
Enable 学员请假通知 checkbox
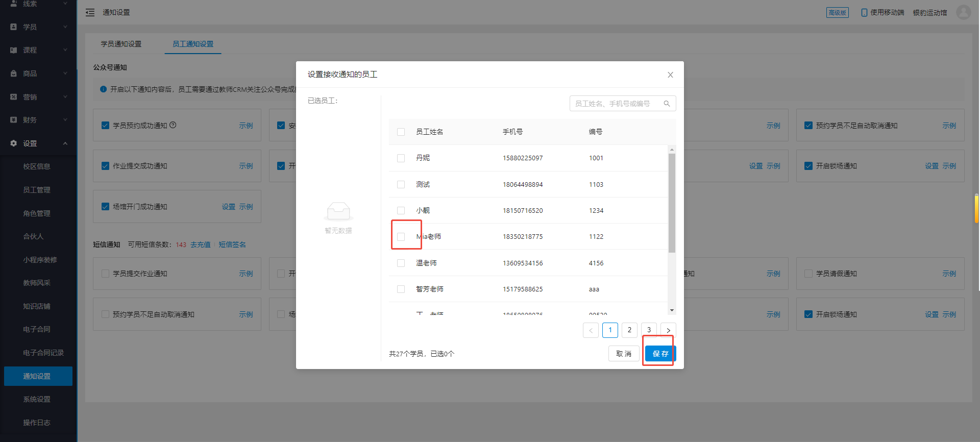click(808, 274)
